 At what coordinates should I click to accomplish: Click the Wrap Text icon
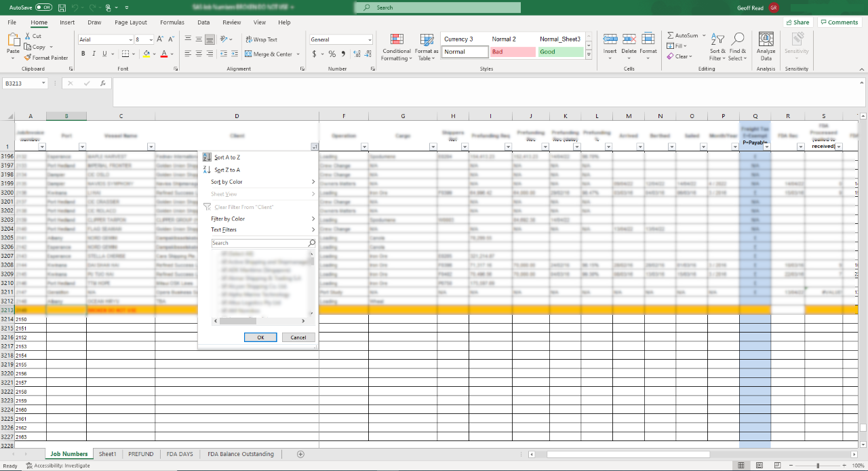pos(249,39)
